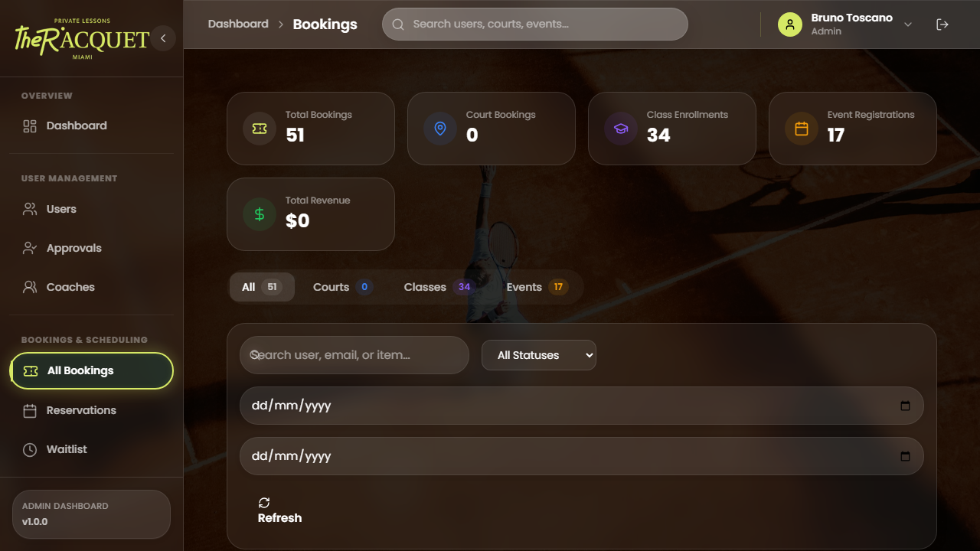Screen dimensions: 980x551
Task: Open calendar picker on first date field
Action: 905,406
